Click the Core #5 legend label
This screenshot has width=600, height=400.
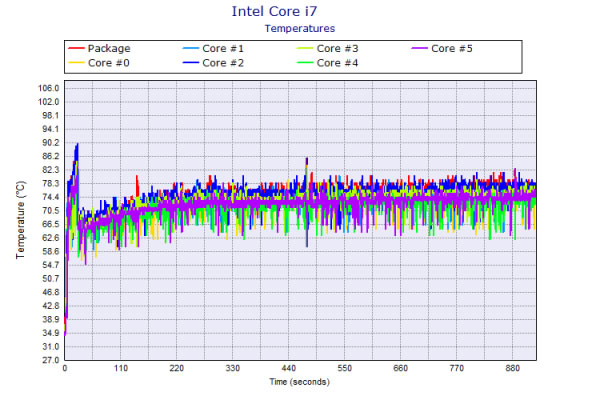pyautogui.click(x=452, y=49)
